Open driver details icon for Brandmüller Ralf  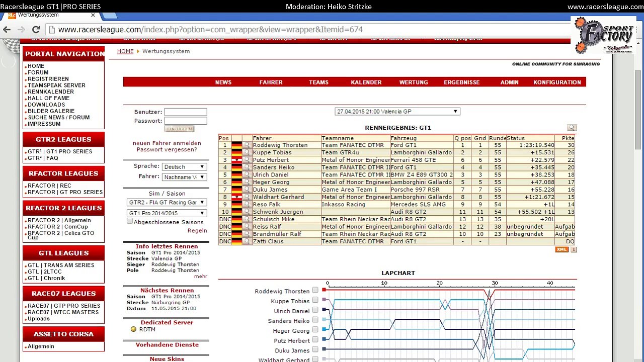(247, 234)
